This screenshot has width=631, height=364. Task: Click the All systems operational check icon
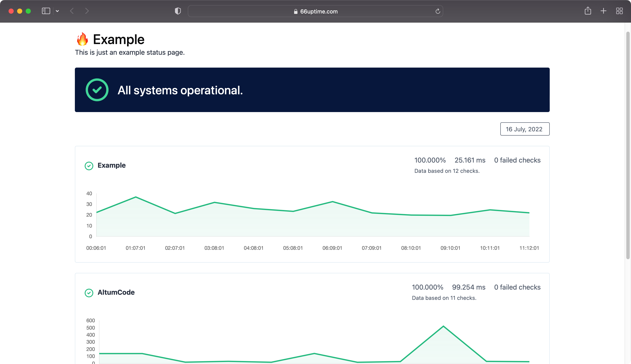[97, 90]
